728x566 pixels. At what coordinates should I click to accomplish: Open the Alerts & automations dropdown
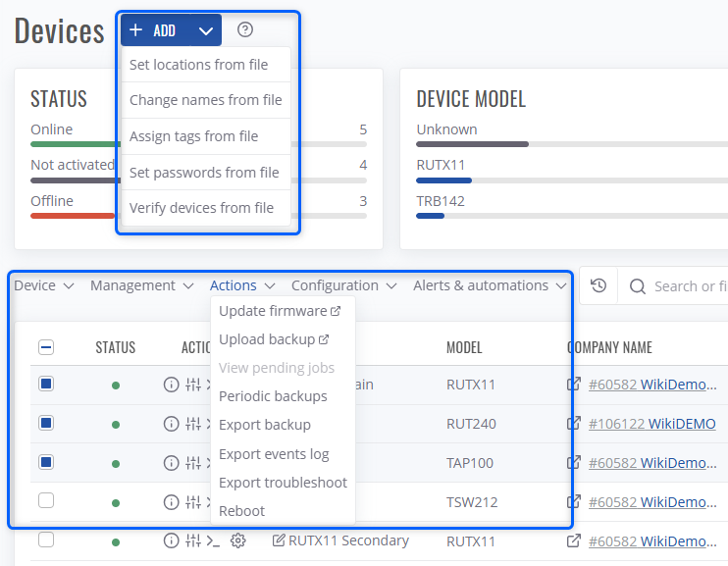[490, 285]
